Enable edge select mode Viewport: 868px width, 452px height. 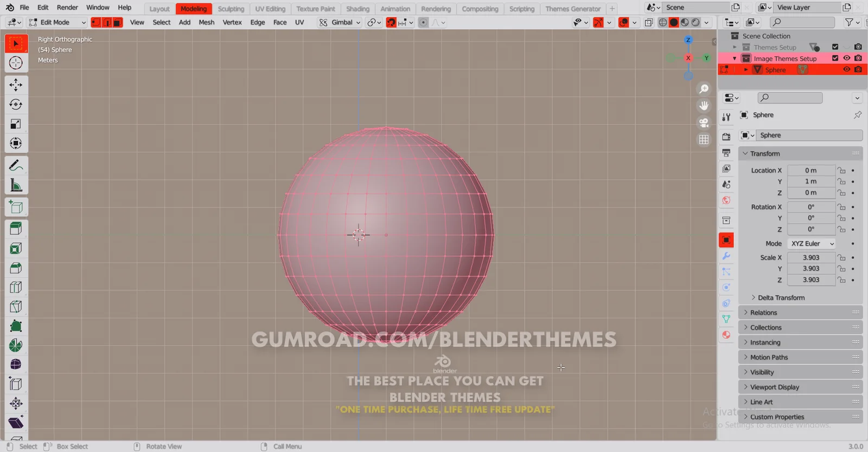(x=107, y=22)
